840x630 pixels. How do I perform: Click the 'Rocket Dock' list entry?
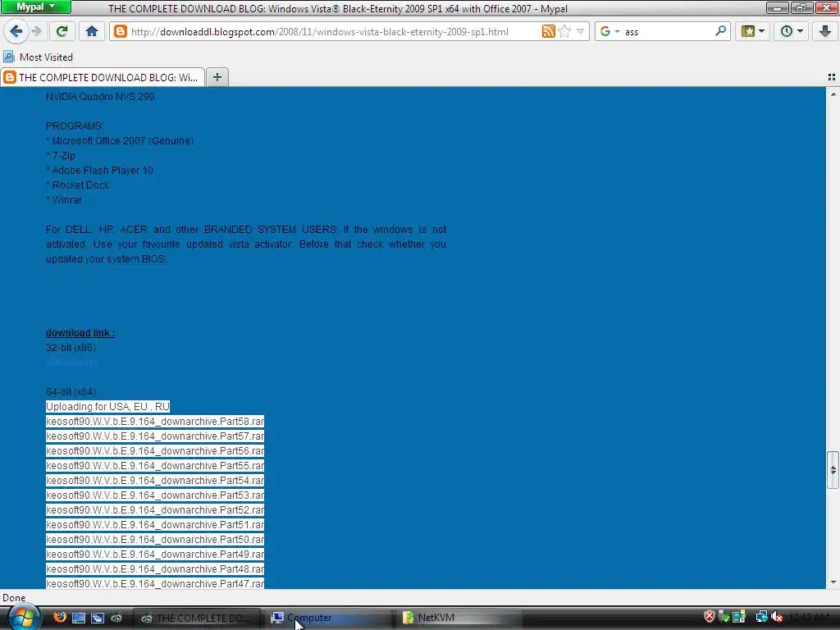81,185
